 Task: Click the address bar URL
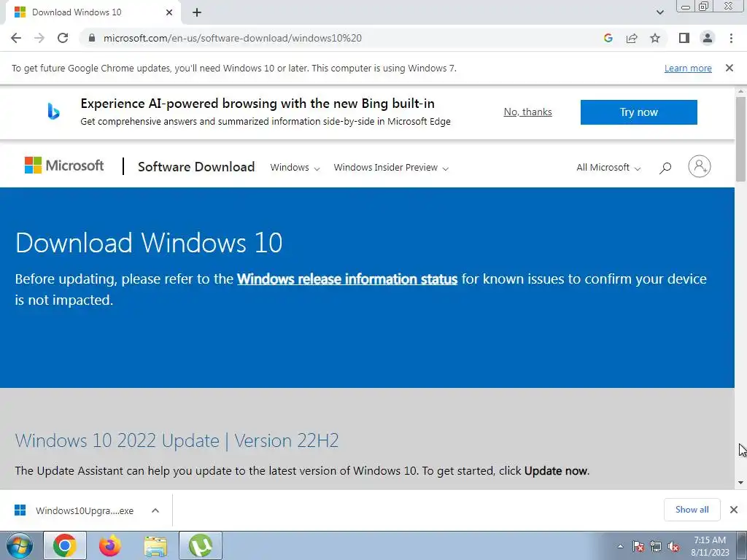(233, 38)
